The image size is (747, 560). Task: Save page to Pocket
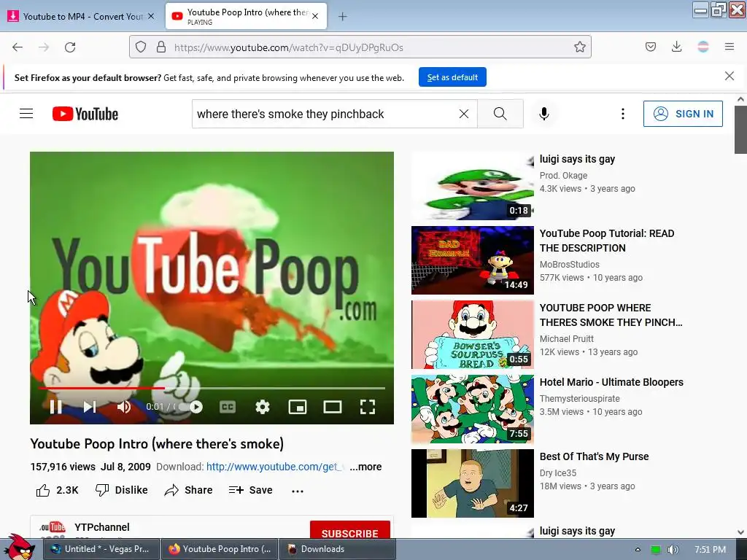click(x=650, y=47)
